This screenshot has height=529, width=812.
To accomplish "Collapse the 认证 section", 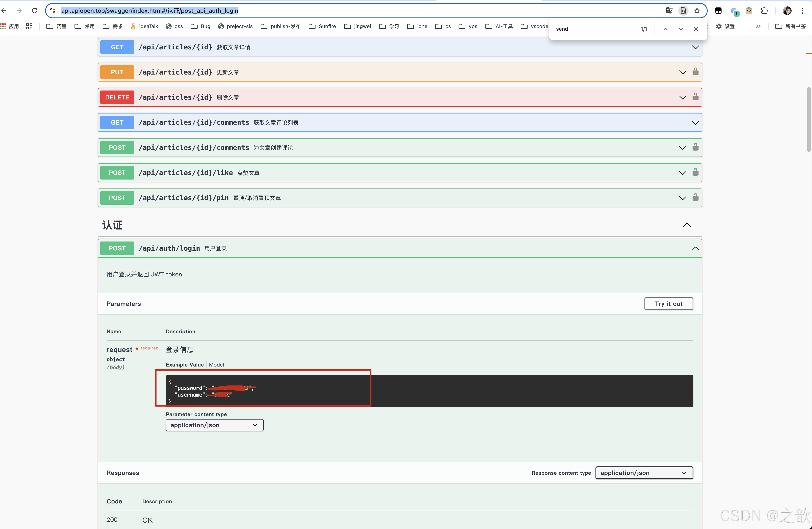I will tap(687, 224).
